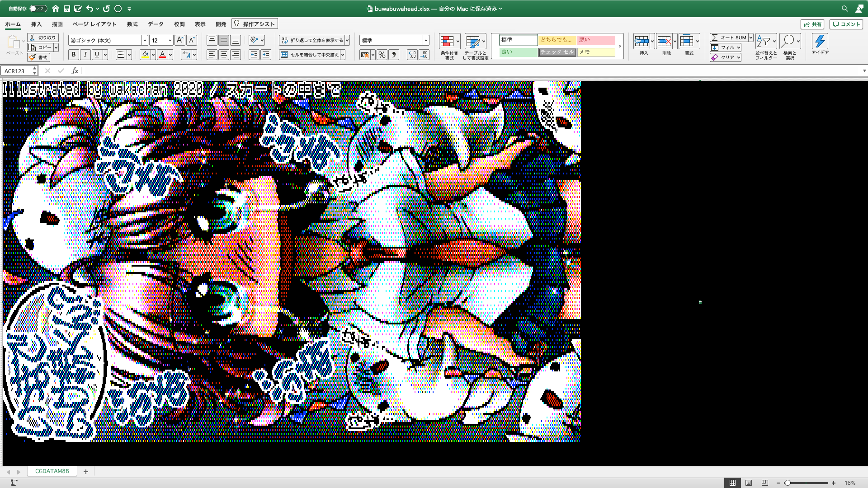Enable italic text formatting
This screenshot has width=868, height=488.
click(85, 54)
